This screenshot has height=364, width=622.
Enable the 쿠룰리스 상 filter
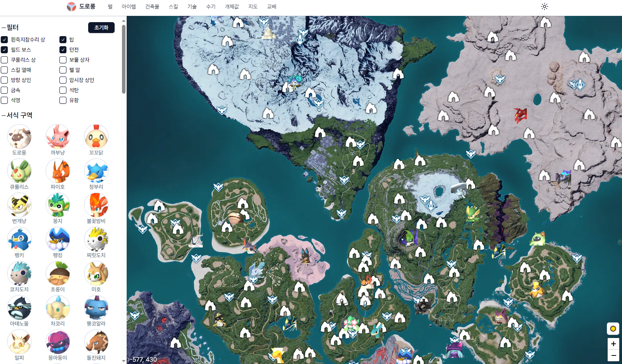4,60
